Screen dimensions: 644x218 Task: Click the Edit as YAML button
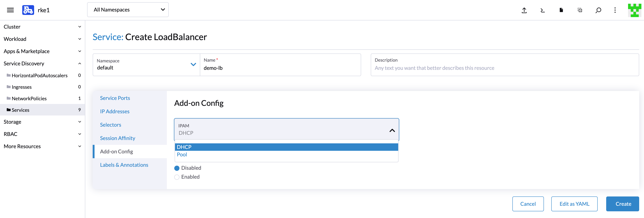pos(574,204)
